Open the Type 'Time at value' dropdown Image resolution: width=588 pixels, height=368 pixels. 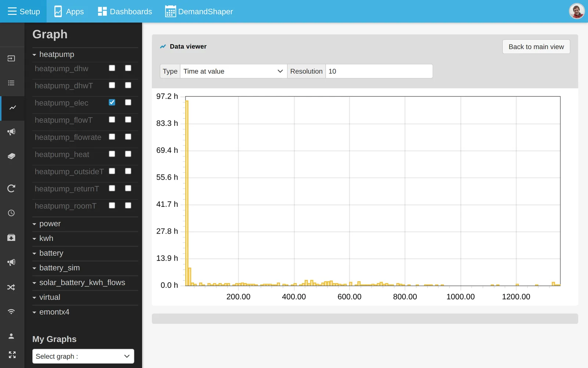click(x=233, y=71)
